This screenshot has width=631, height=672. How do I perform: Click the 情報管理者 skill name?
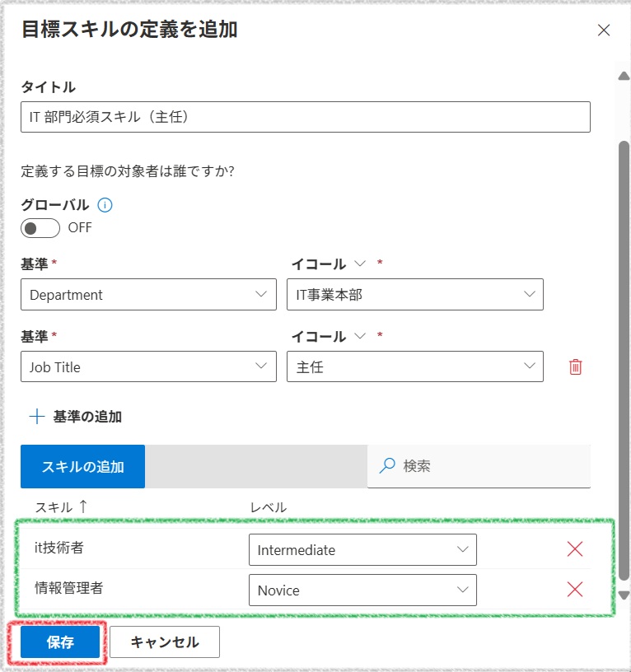(x=69, y=587)
